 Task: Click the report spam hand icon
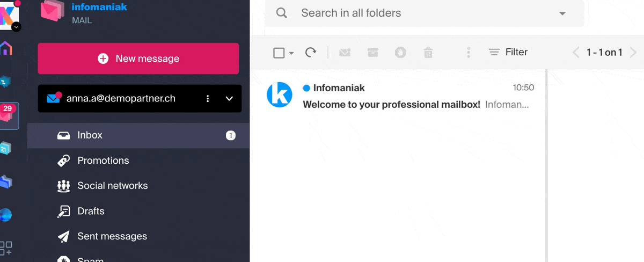pyautogui.click(x=400, y=52)
